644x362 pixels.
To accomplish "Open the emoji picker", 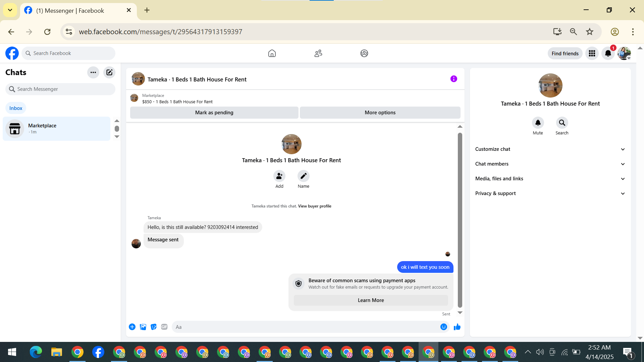I will (443, 327).
